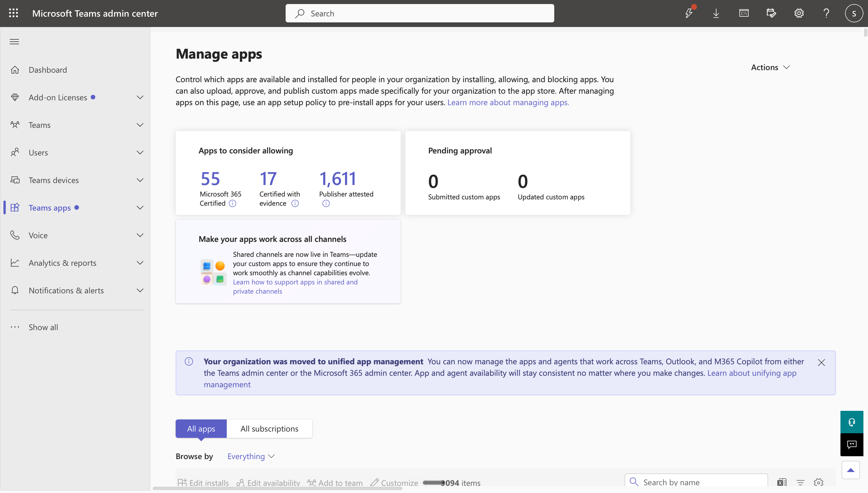Open the account avatar S
The image size is (868, 493).
854,13
